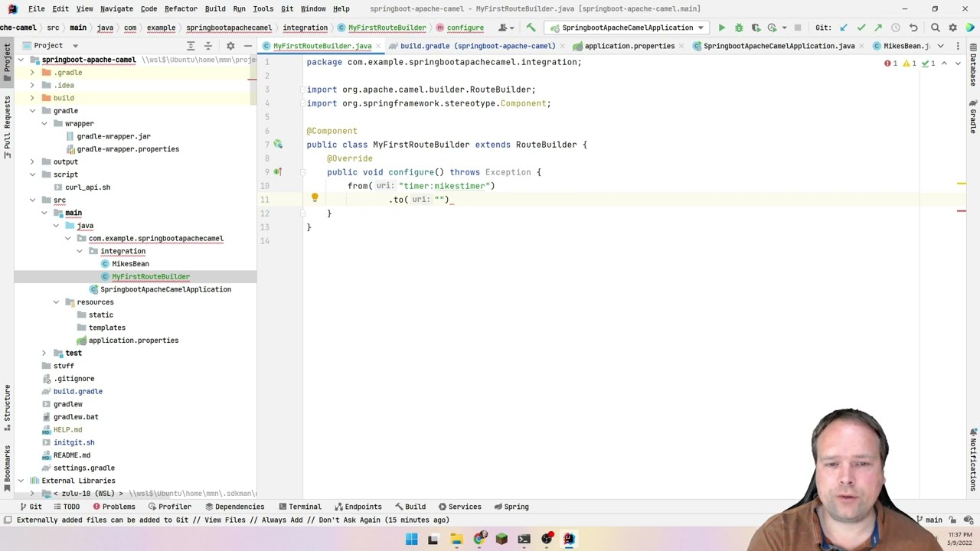Switch to IntelliJ IDEA taskbar icon
This screenshot has height=551, width=980.
coord(569,539)
